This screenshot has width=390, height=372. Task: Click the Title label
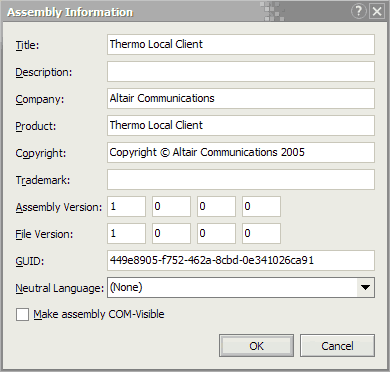[x=27, y=45]
